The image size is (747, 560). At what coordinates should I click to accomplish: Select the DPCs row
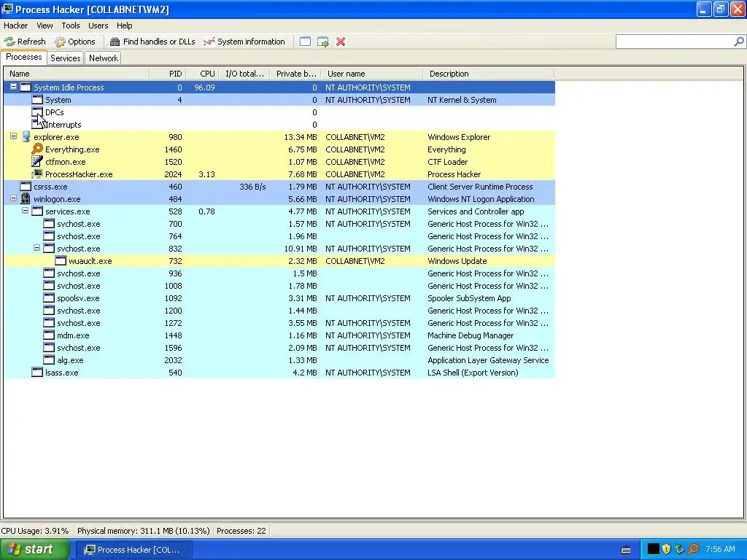pyautogui.click(x=279, y=112)
